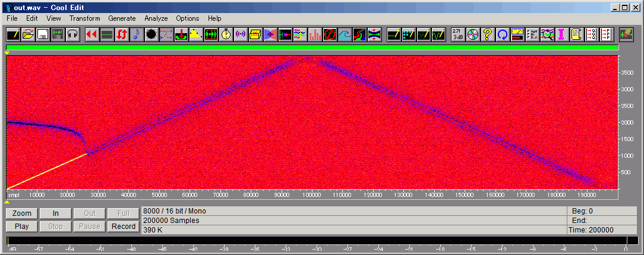Click the Cue List Q arrows icon
This screenshot has height=255, width=644.
[592, 34]
